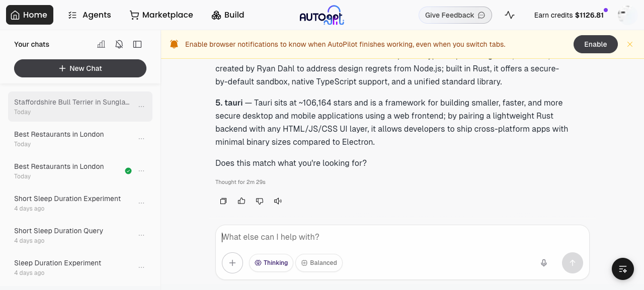Click the green completed checkmark icon
The image size is (644, 290).
tap(128, 171)
